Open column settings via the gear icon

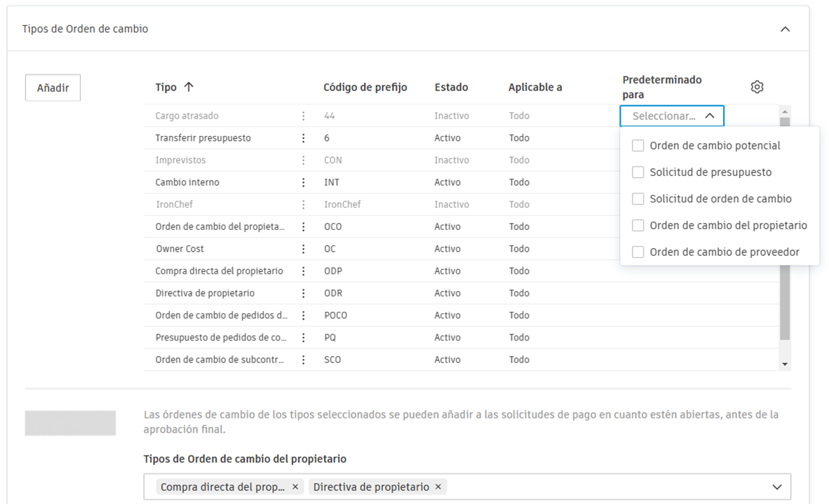tap(757, 86)
